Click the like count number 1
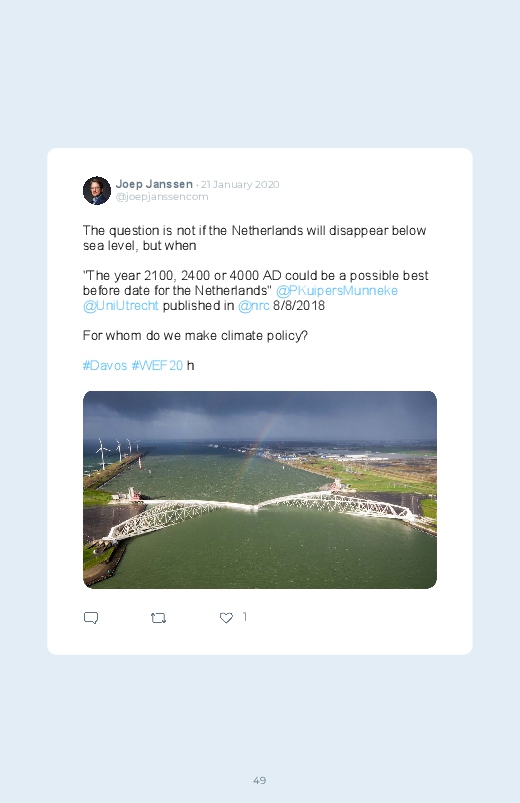Image resolution: width=520 pixels, height=803 pixels. pyautogui.click(x=244, y=617)
